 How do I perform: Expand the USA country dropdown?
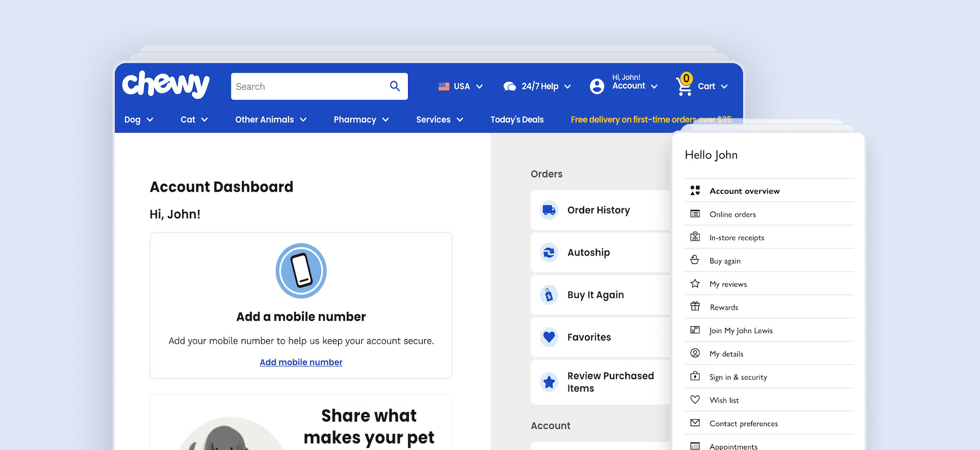pyautogui.click(x=460, y=86)
